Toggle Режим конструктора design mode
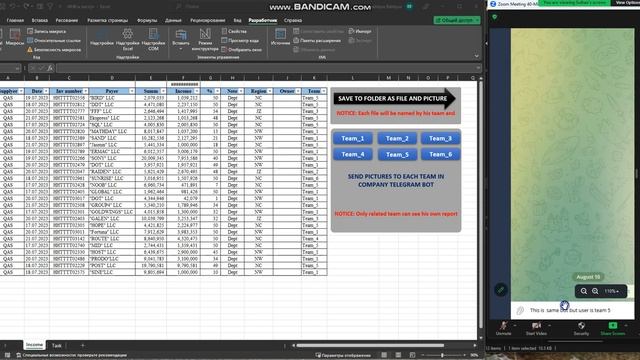640x360 pixels. pos(205,40)
